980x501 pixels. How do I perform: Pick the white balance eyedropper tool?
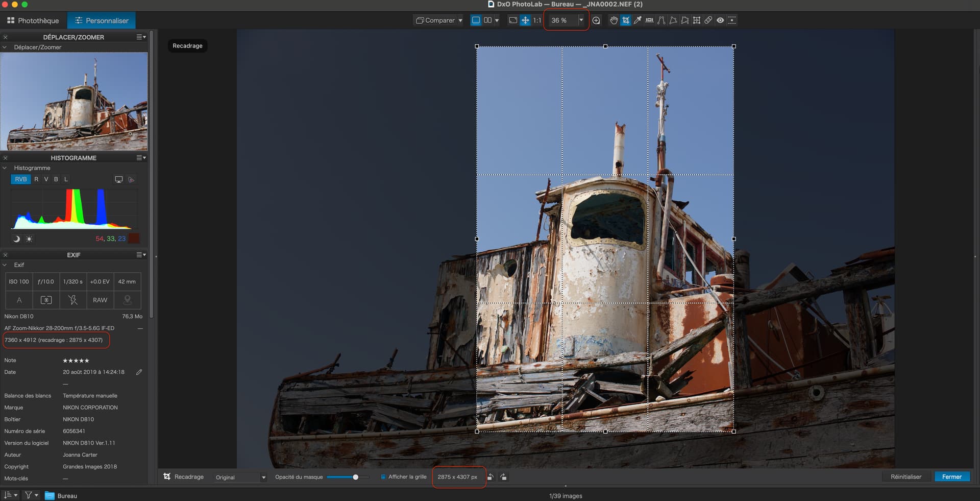click(638, 20)
